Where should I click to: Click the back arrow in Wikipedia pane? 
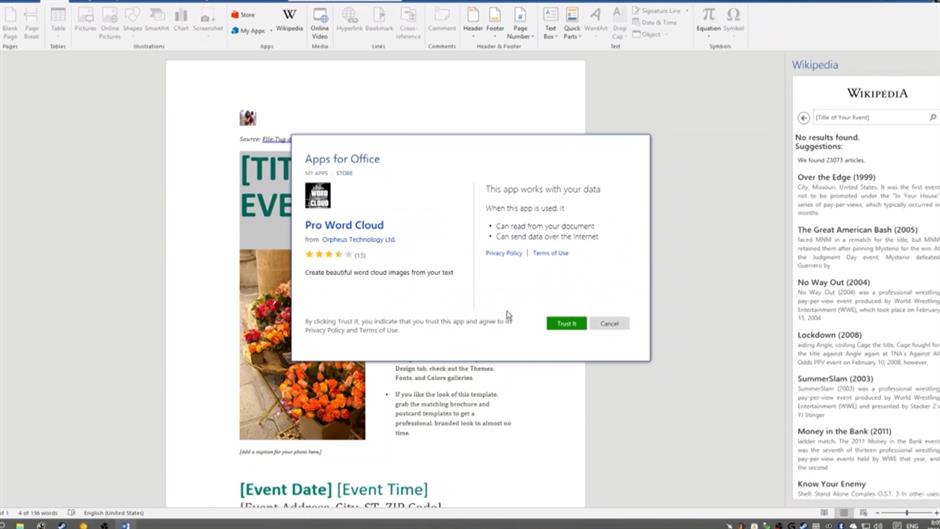click(x=804, y=117)
